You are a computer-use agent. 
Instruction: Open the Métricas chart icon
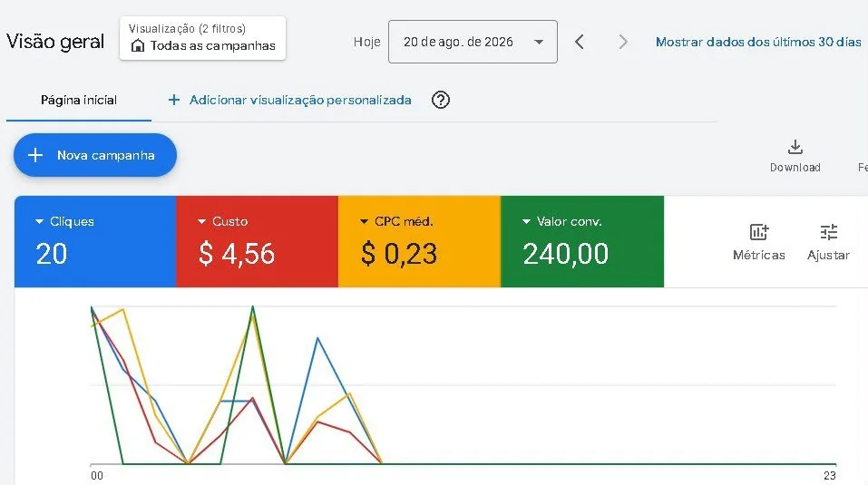pos(759,232)
